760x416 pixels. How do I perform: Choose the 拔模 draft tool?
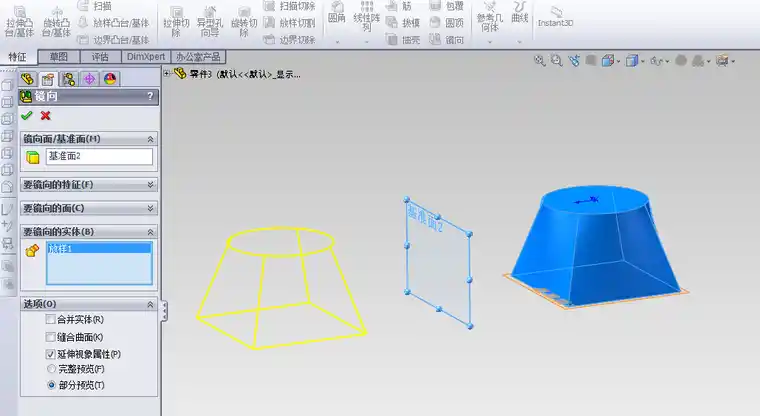tap(403, 23)
